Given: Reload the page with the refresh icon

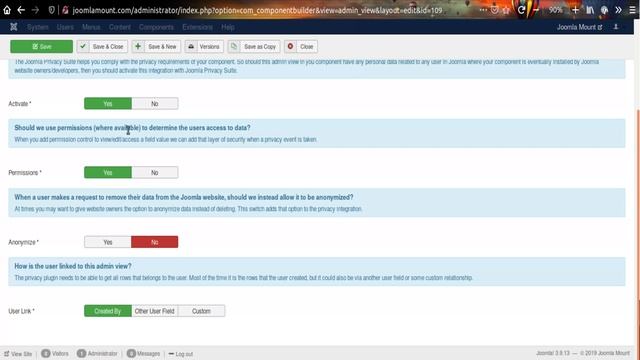Looking at the screenshot, I should [521, 10].
